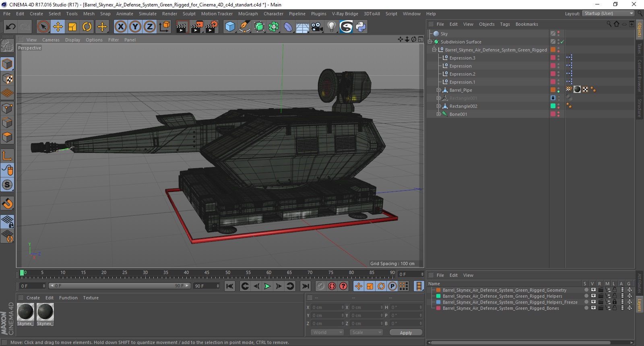The image size is (644, 346).
Task: Click Rectangle002 layer color swatch
Action: [x=553, y=106]
